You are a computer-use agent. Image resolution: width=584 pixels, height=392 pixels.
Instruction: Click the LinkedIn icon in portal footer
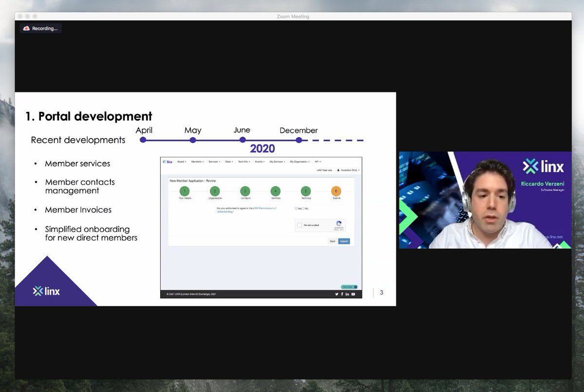tap(347, 294)
